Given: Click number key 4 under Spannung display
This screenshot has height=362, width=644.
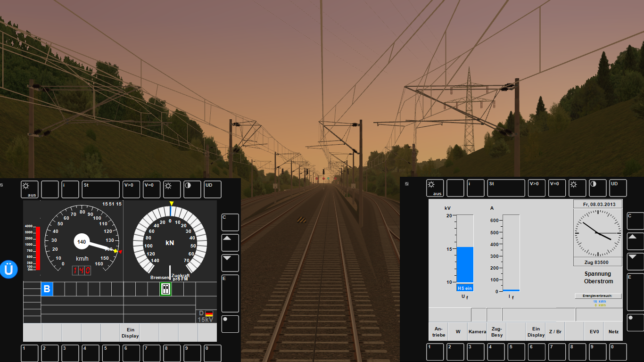Looking at the screenshot, I should point(496,352).
